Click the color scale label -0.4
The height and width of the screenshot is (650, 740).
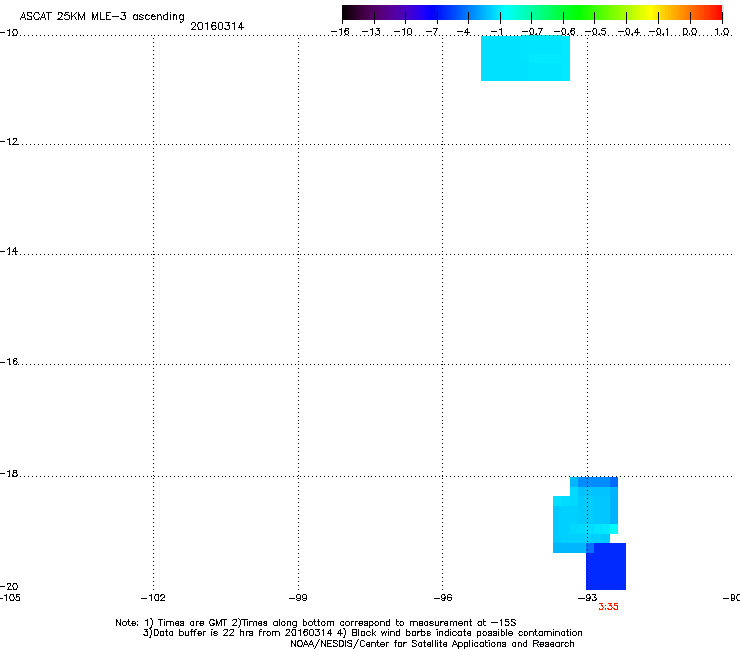click(629, 32)
